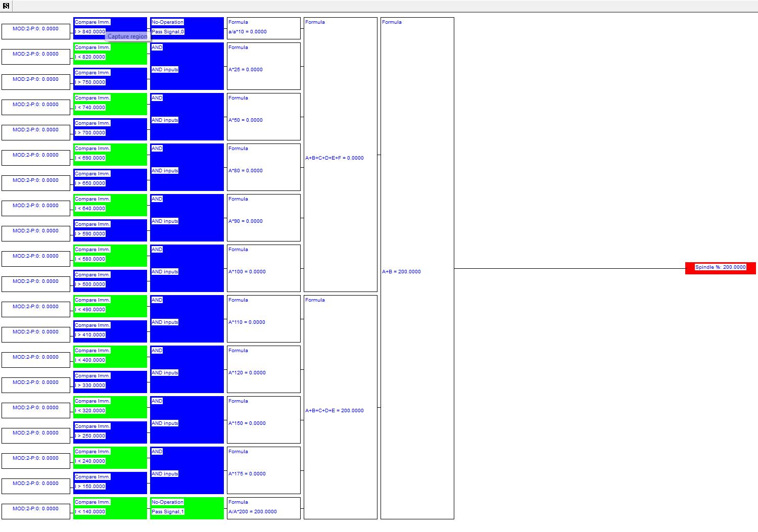This screenshot has height=532, width=758.
Task: Click the Formula block A+B = 200.0000
Action: [417, 268]
